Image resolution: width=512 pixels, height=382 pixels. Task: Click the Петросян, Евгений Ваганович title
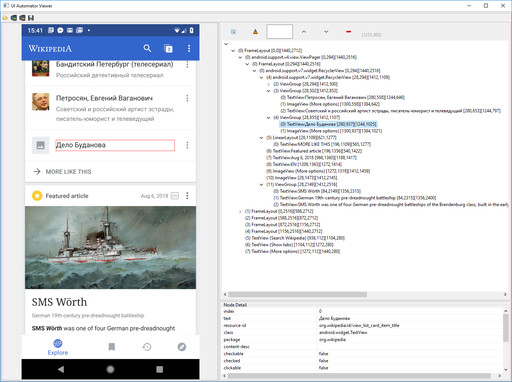click(104, 98)
